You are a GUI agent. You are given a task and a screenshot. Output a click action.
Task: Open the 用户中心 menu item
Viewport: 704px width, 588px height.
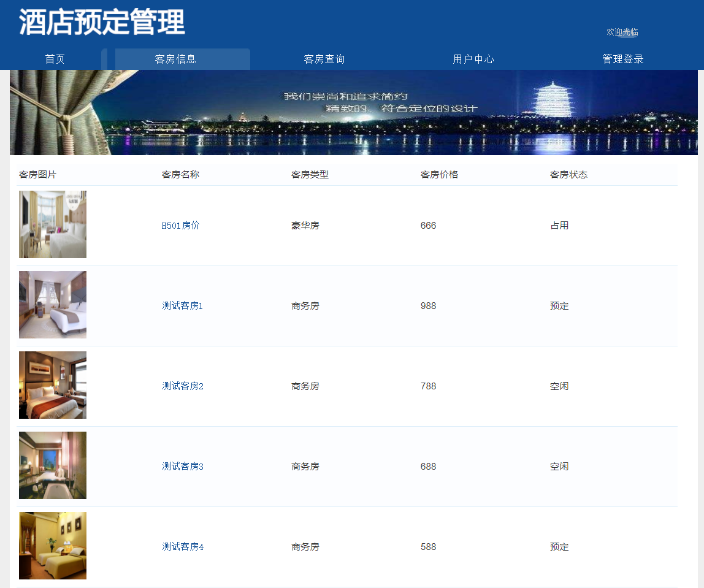(x=473, y=59)
